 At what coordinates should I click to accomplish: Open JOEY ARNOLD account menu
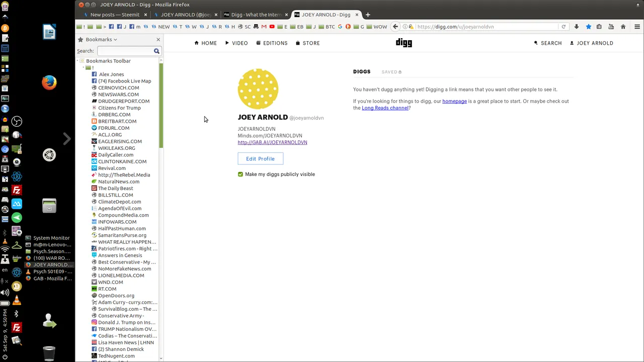(x=592, y=43)
